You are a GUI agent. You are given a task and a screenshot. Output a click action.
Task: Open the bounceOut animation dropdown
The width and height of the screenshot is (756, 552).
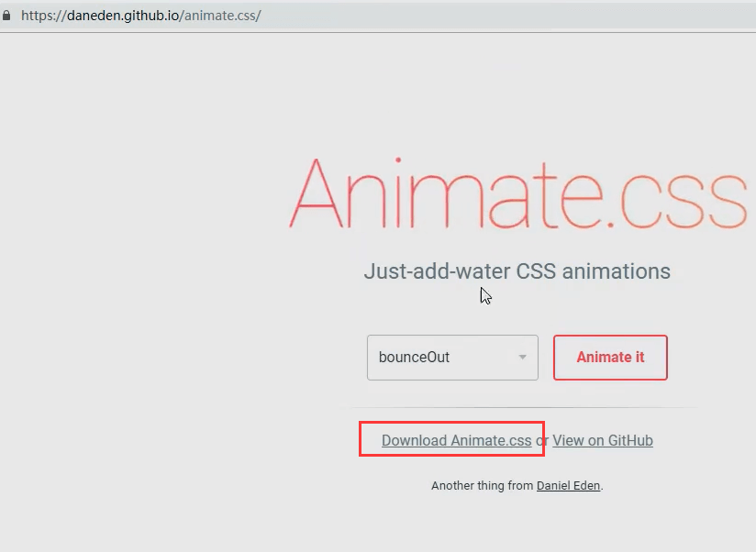(x=452, y=358)
